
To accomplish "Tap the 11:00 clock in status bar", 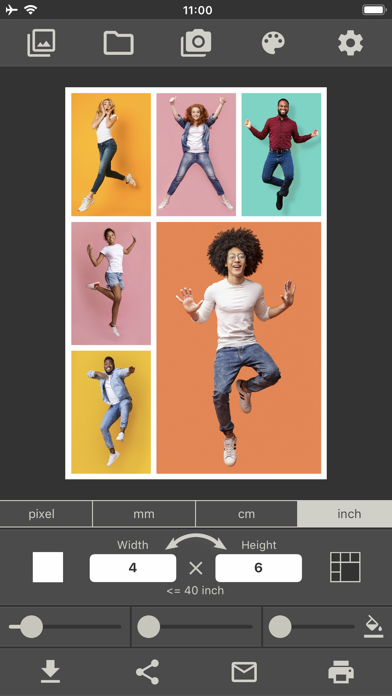I will point(197,10).
